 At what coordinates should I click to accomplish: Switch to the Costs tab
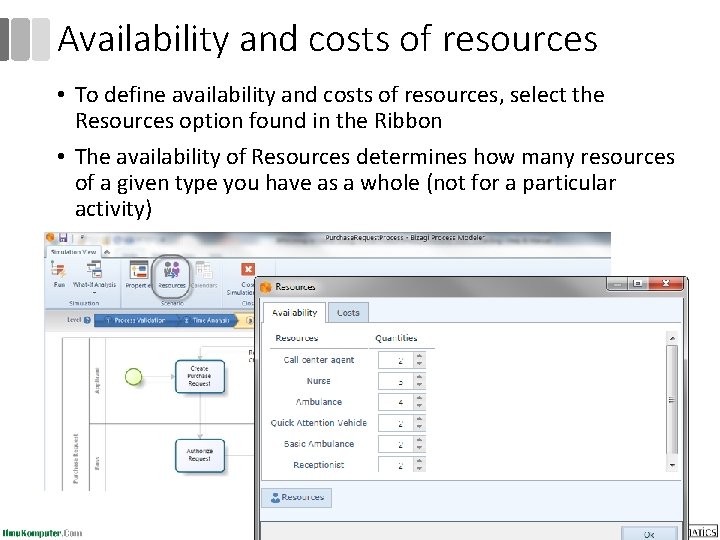pos(348,313)
